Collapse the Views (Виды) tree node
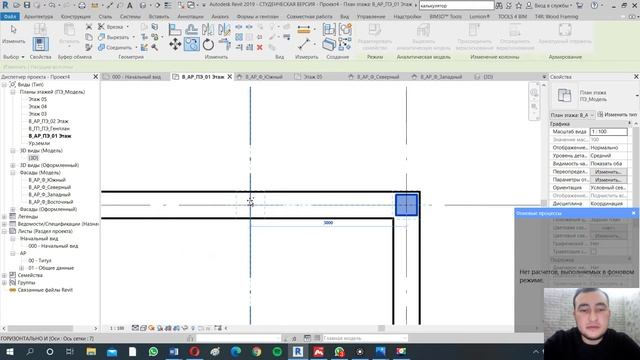This screenshot has width=640, height=360. coord(4,84)
